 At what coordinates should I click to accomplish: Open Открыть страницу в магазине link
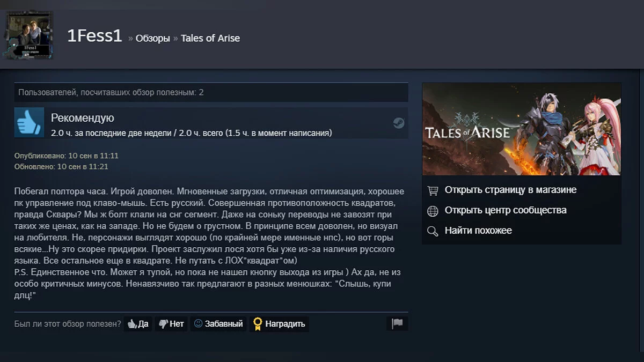[510, 190]
